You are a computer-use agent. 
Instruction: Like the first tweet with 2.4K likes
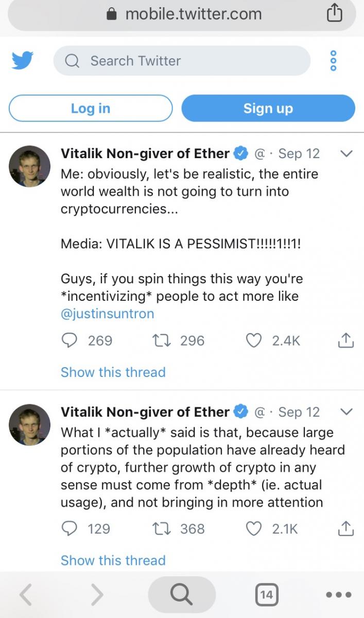[253, 340]
